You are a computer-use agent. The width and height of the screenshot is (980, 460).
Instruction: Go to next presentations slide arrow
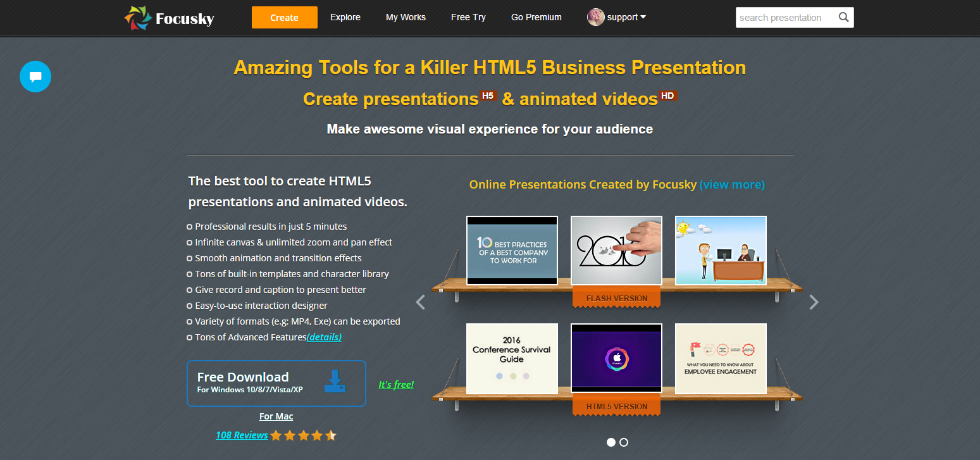pyautogui.click(x=814, y=302)
